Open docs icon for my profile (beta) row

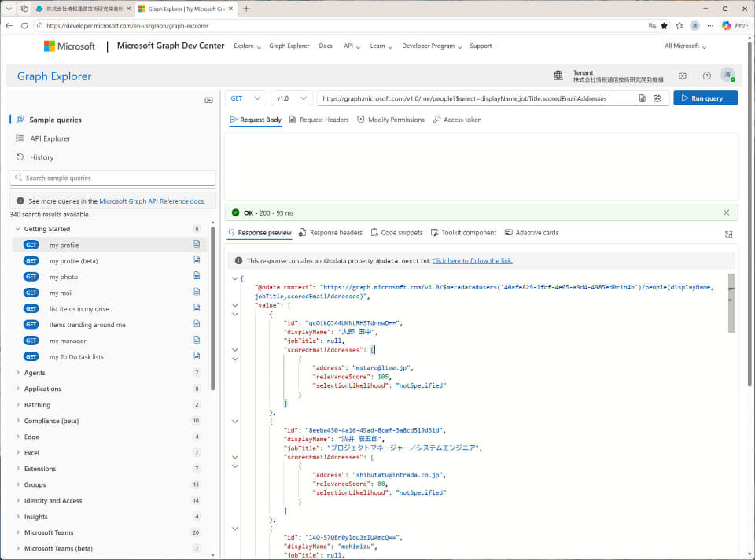coord(197,260)
